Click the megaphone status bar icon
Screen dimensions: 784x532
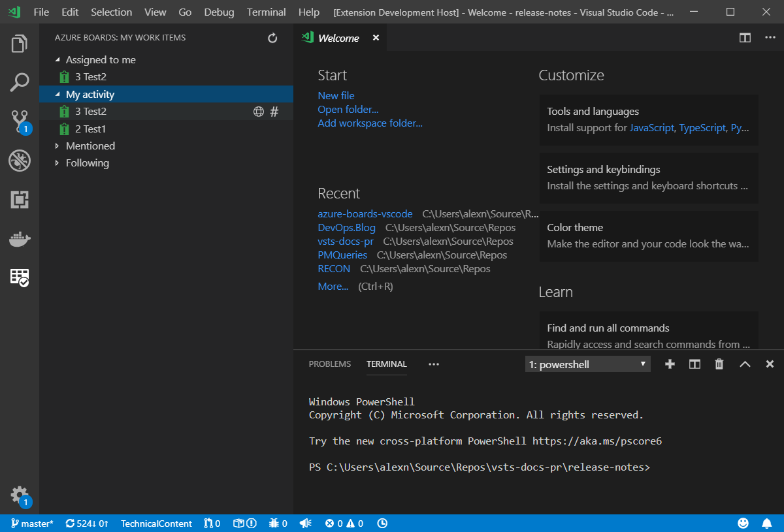(x=305, y=524)
